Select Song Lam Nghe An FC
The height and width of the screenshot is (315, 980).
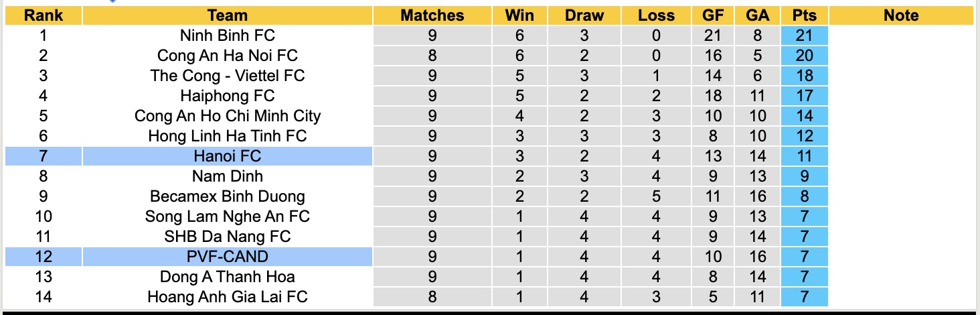tap(228, 216)
